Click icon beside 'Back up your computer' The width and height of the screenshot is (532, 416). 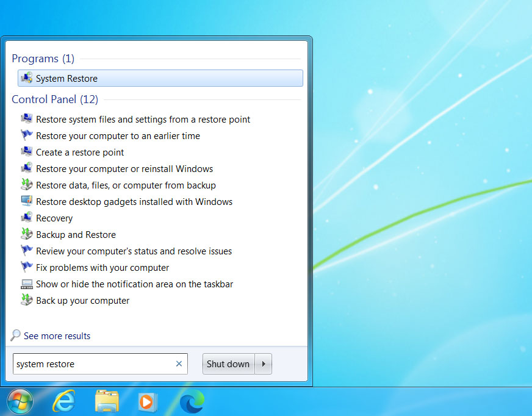click(x=27, y=300)
